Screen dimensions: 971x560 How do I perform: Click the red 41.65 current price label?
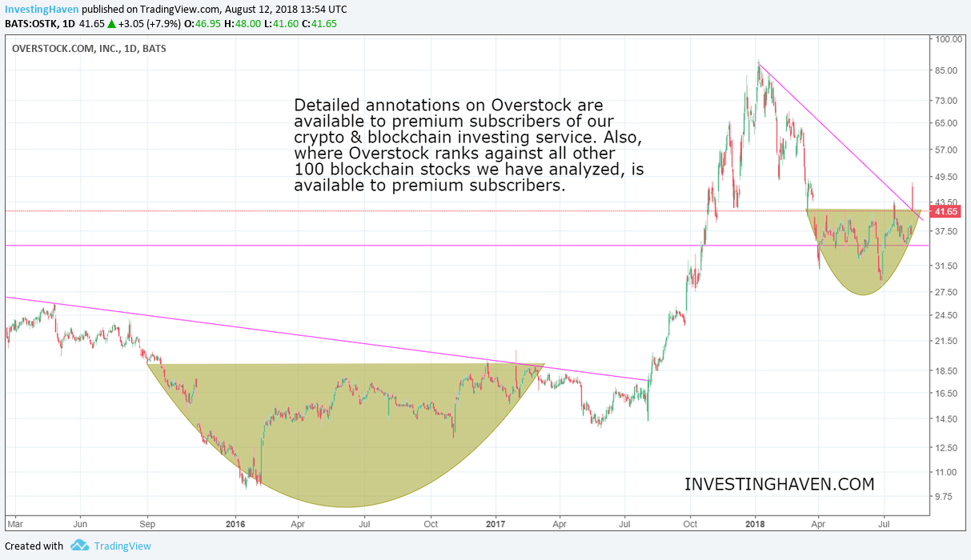[x=946, y=211]
